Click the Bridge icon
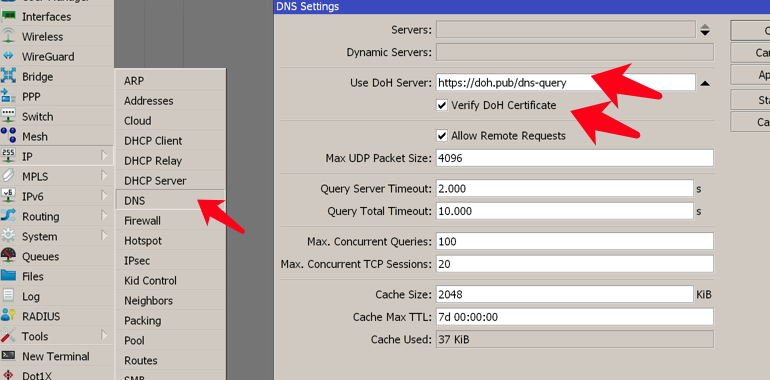Viewport: 770px width, 380px height. 8,76
